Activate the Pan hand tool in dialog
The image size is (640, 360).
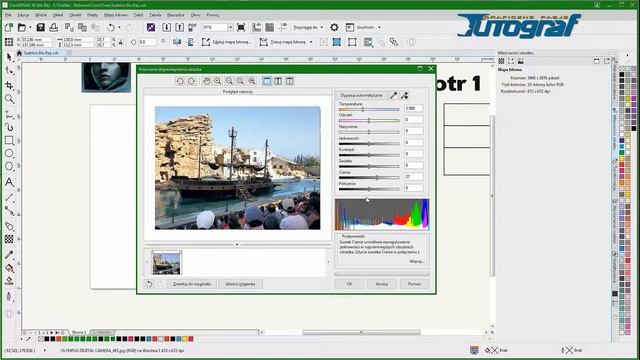coord(207,81)
